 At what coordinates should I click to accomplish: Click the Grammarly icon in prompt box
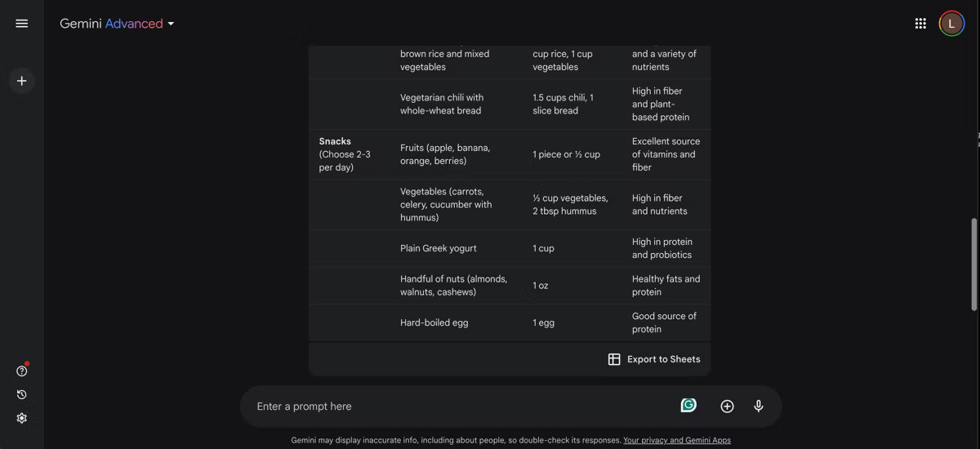(x=688, y=406)
